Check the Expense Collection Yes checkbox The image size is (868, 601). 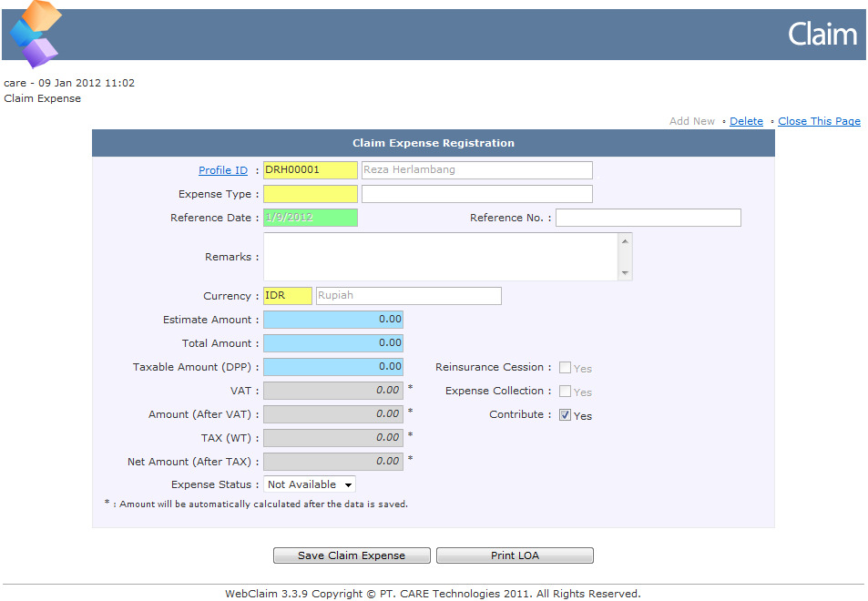[566, 392]
